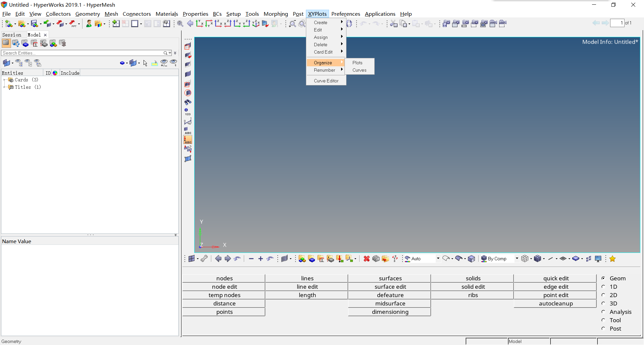
Task: Collapse the property panel down-arrow above Name Value
Action: click(x=175, y=235)
